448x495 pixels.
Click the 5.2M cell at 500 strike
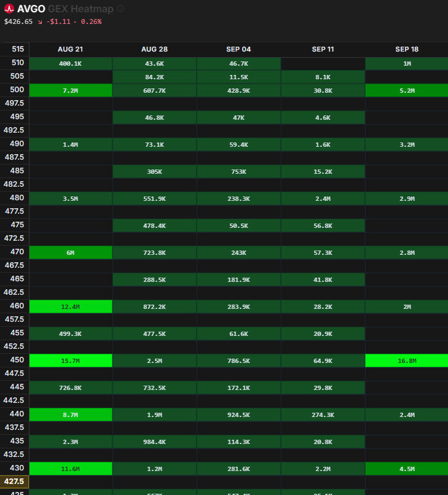(x=407, y=90)
